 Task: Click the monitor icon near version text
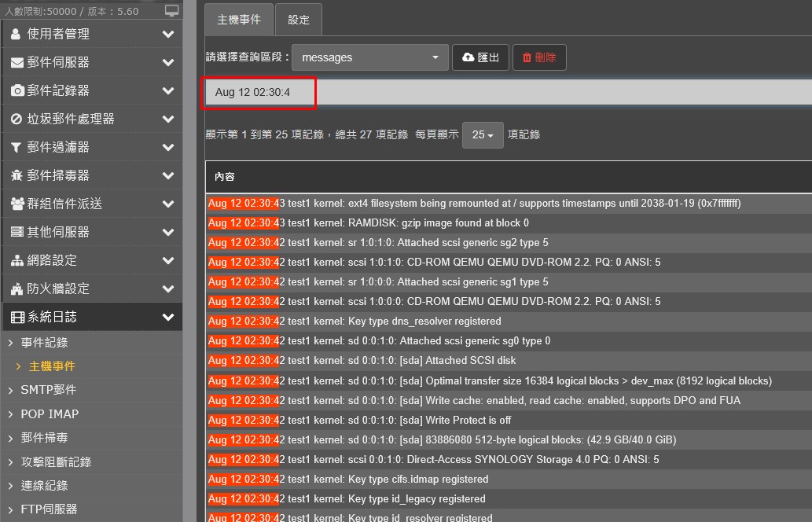click(x=171, y=11)
